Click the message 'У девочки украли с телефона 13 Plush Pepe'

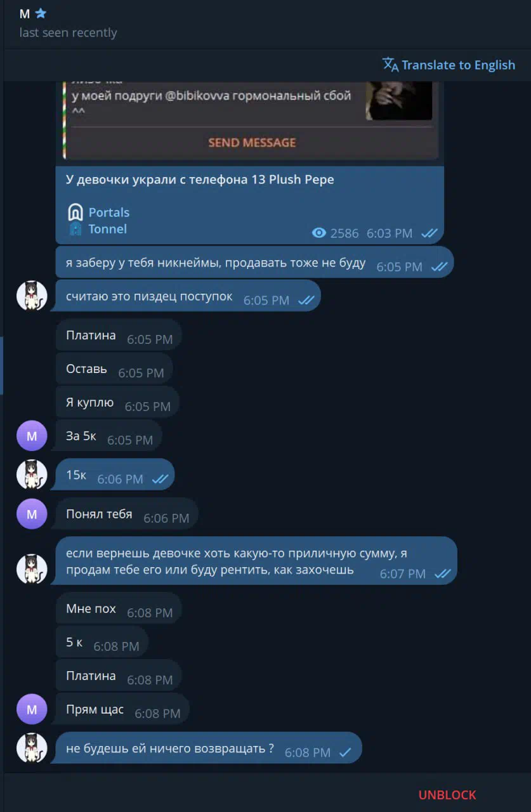click(x=200, y=180)
